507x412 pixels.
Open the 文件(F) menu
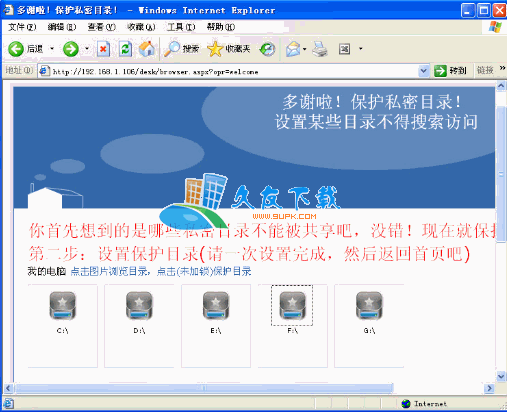pyautogui.click(x=22, y=27)
